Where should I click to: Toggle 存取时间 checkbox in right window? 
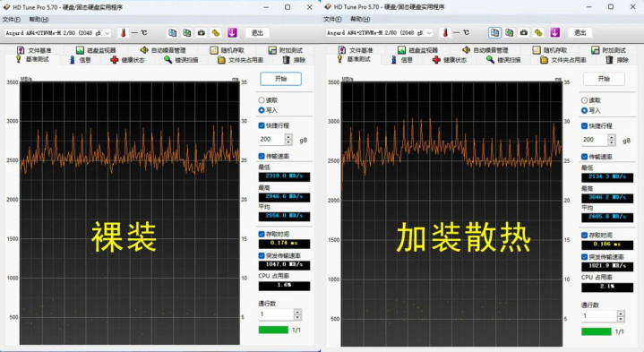[584, 236]
